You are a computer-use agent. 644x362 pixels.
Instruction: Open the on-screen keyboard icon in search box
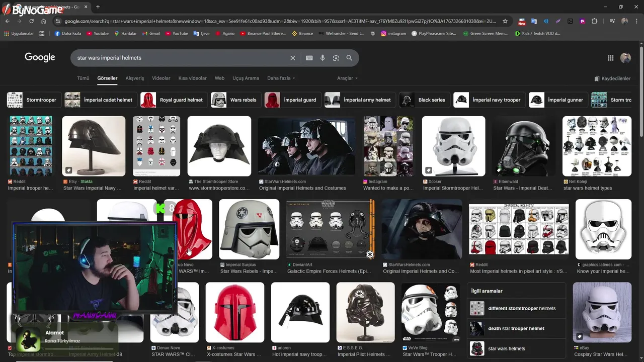point(309,58)
